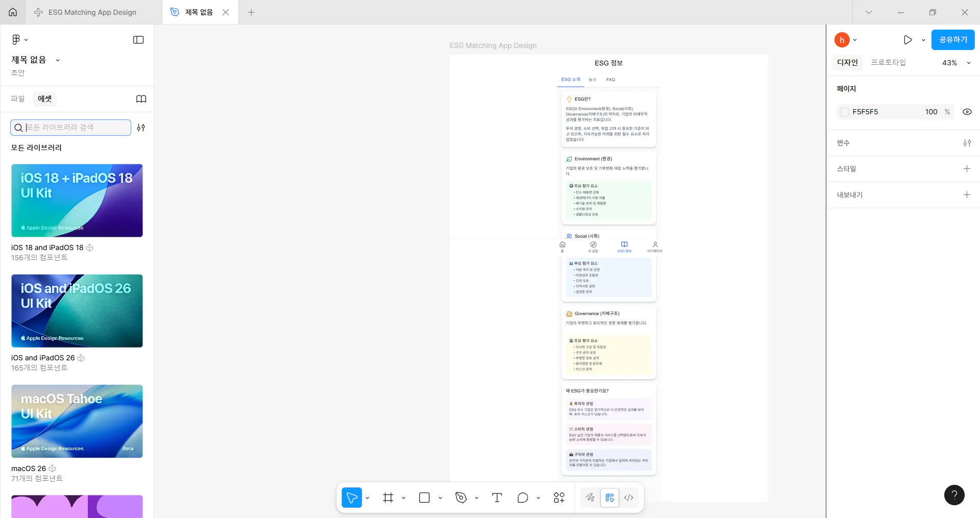
Task: Select the Assets tab in sidebar
Action: 45,99
